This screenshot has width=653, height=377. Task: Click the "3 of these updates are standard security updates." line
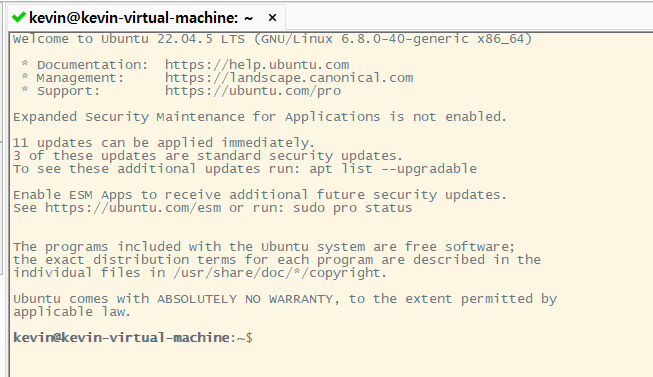click(x=208, y=156)
